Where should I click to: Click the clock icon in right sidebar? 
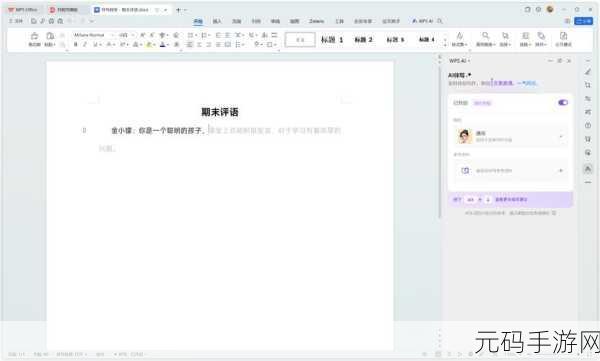point(588,125)
